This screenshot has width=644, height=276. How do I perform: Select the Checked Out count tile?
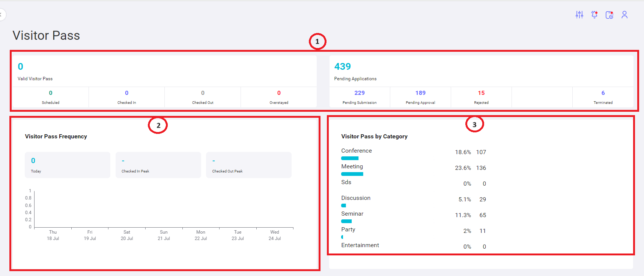[203, 97]
